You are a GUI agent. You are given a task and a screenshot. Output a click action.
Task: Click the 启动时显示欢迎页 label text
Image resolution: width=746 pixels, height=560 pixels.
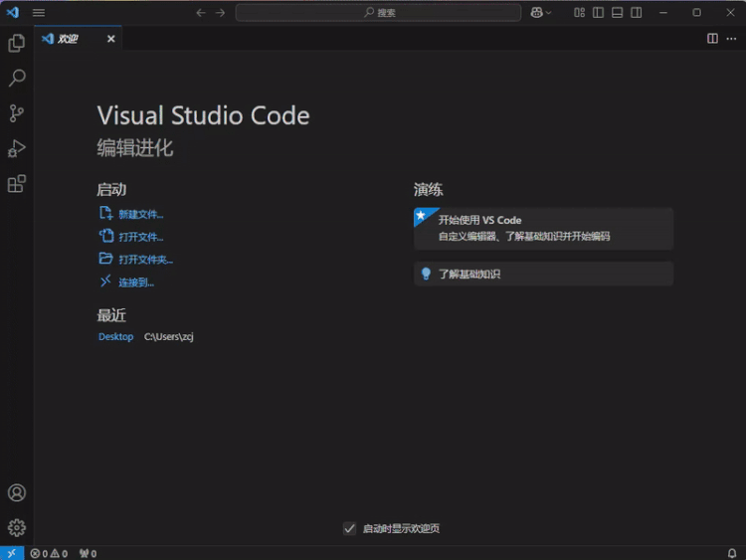point(401,528)
